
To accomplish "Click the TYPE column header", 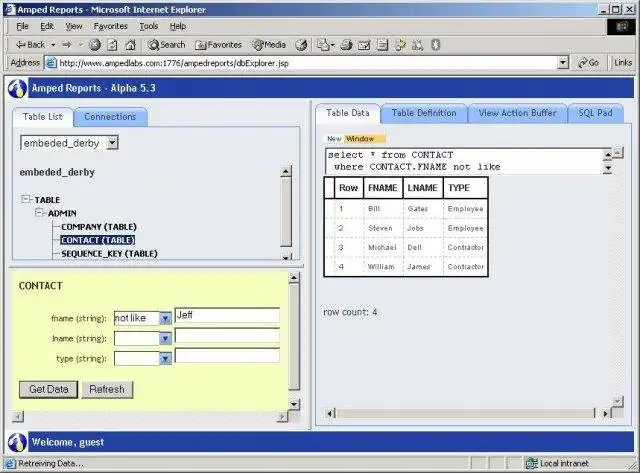I will (465, 188).
